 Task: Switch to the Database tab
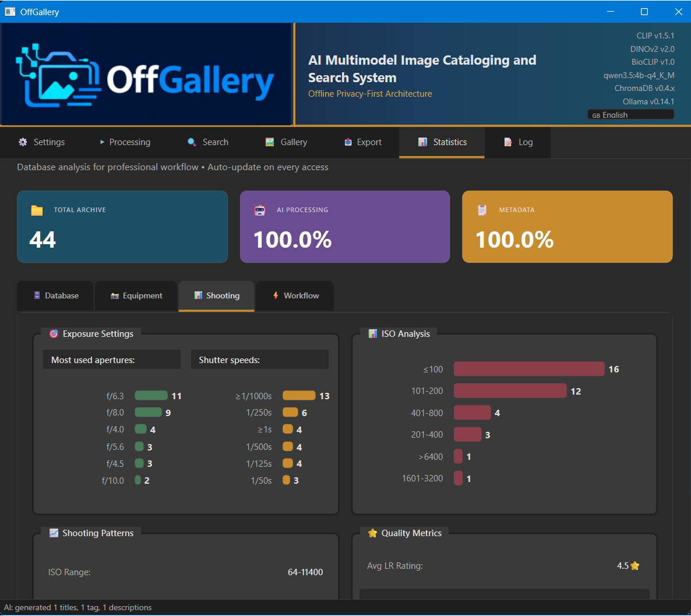pyautogui.click(x=55, y=296)
